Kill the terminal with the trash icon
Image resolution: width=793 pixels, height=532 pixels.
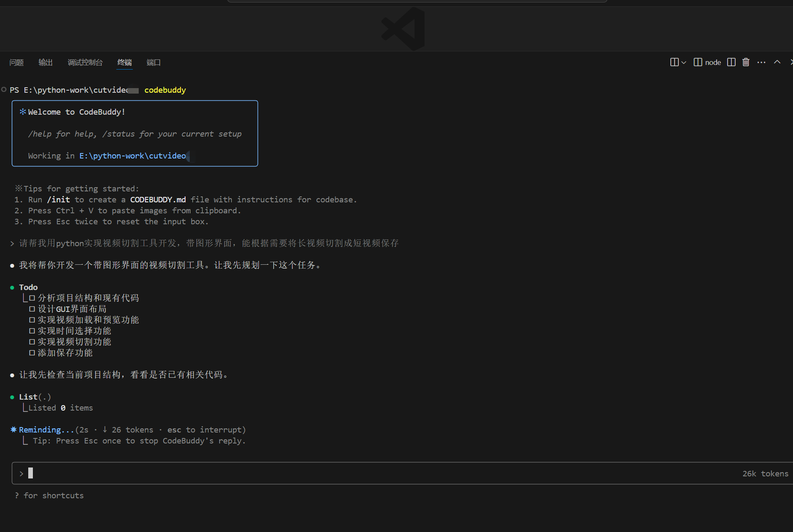[746, 62]
